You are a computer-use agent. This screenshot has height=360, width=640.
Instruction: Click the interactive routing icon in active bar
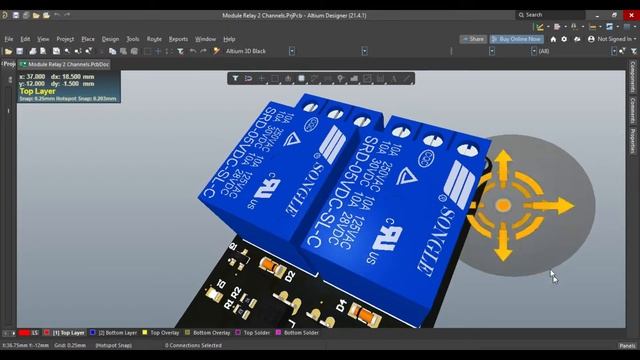point(314,78)
